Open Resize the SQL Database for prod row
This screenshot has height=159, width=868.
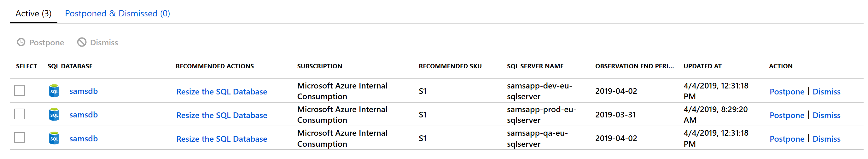coord(222,115)
